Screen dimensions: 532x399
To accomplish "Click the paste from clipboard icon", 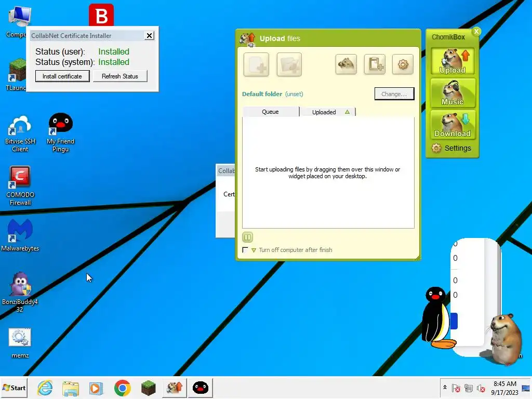I will [375, 64].
